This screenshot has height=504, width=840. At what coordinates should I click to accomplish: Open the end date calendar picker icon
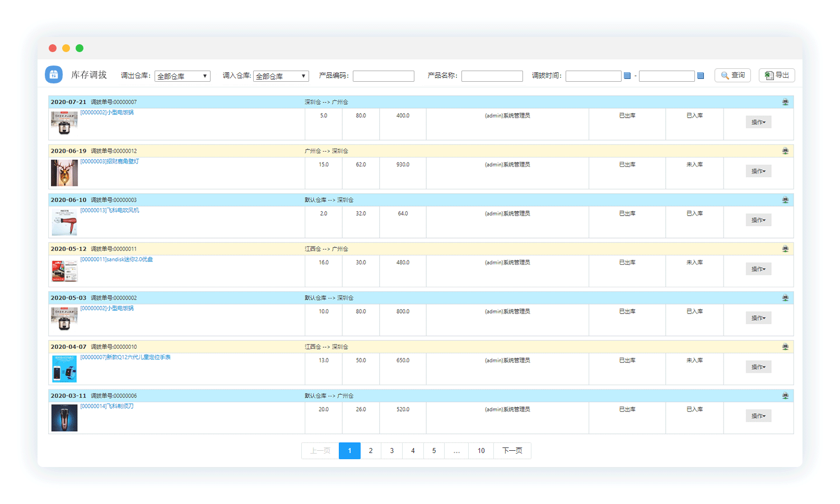point(701,76)
